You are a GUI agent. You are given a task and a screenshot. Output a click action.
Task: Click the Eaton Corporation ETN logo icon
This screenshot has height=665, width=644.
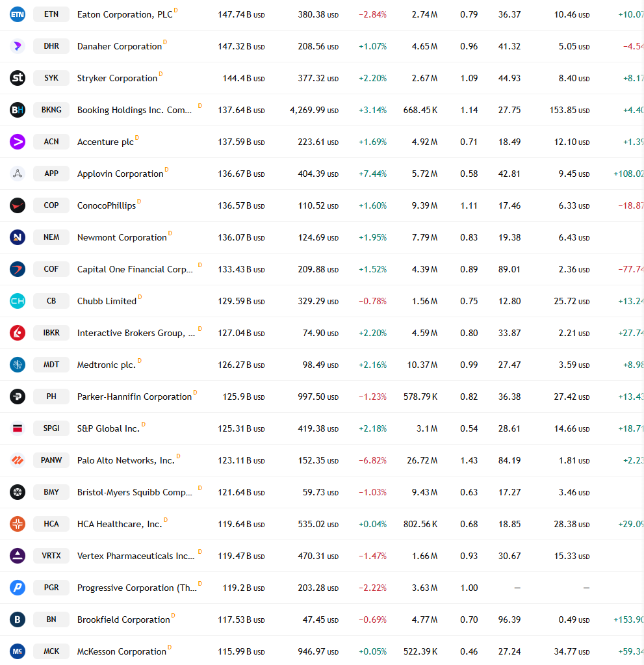pos(18,14)
